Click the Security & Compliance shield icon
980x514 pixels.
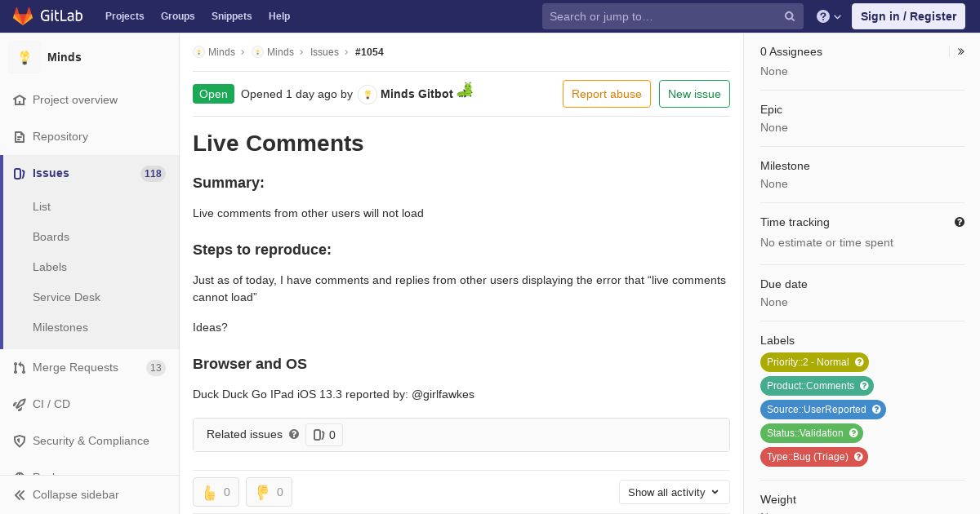coord(20,441)
